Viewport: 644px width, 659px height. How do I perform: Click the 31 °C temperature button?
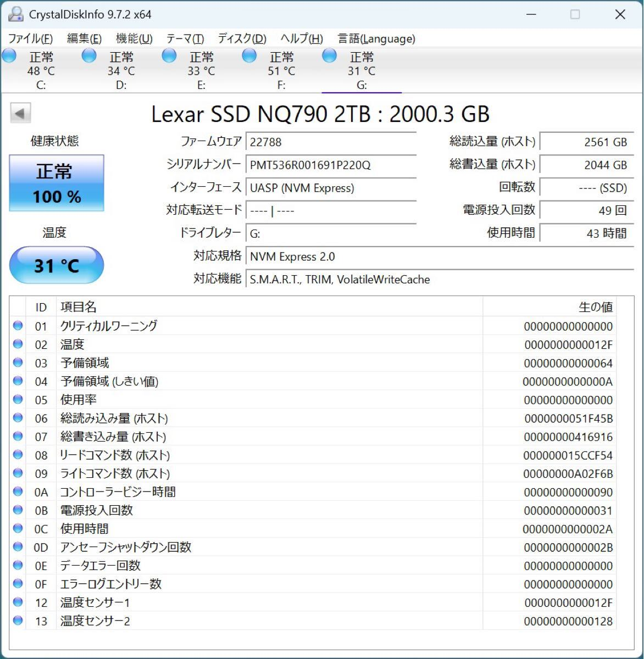pyautogui.click(x=57, y=265)
